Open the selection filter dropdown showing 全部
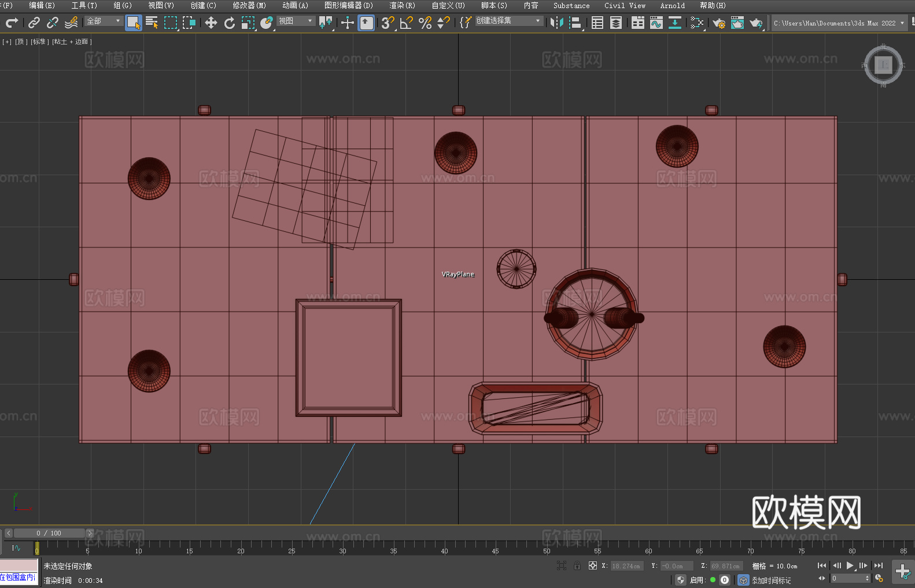 click(104, 21)
